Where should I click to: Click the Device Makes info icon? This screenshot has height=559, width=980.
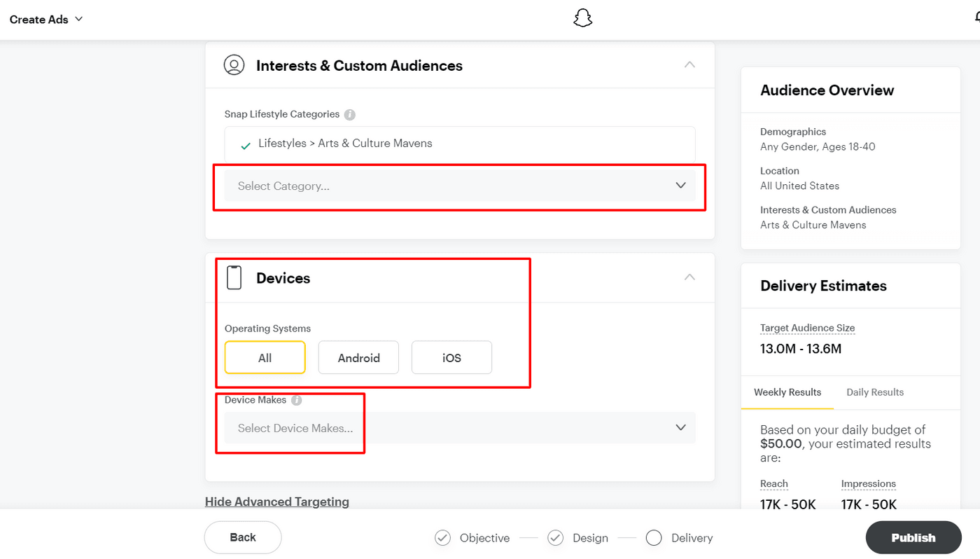point(296,400)
